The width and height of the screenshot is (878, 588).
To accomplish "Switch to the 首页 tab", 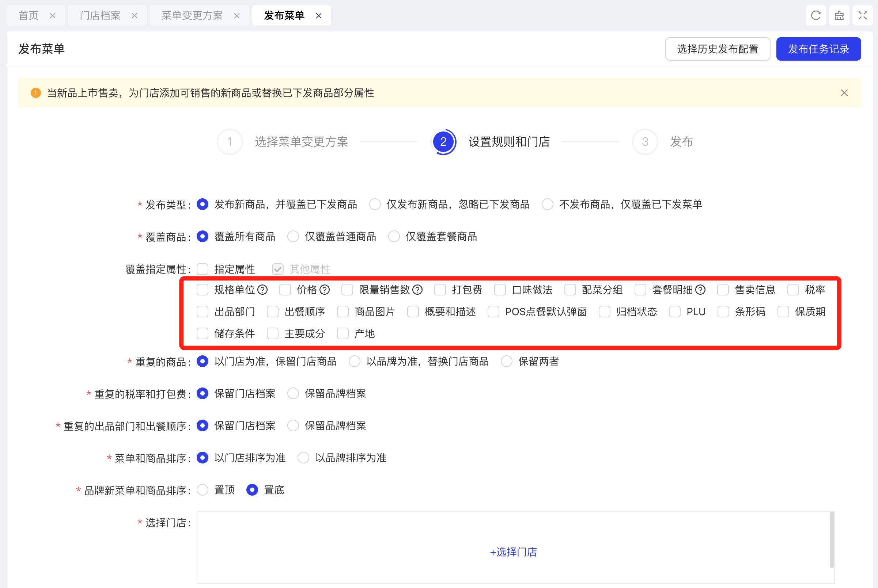I will (x=29, y=15).
